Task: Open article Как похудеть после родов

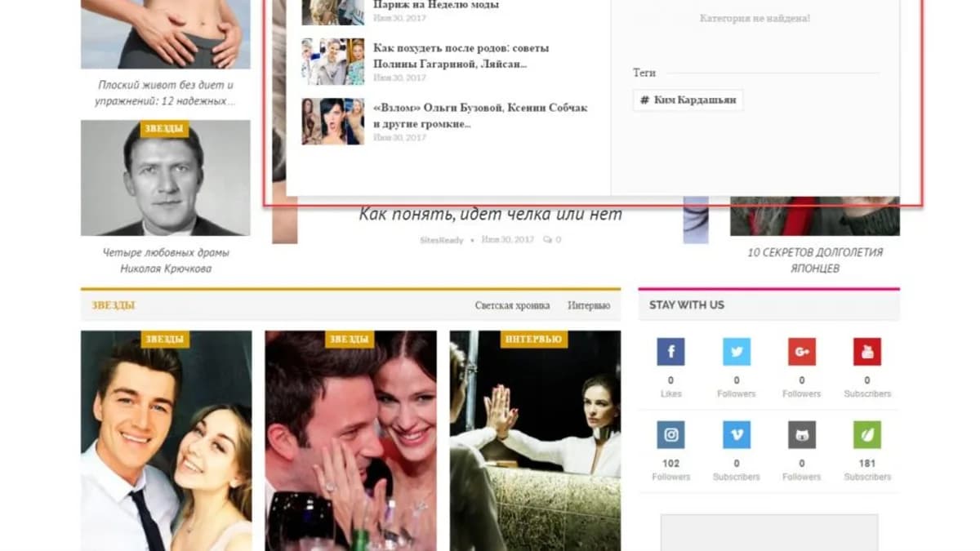Action: pos(461,56)
